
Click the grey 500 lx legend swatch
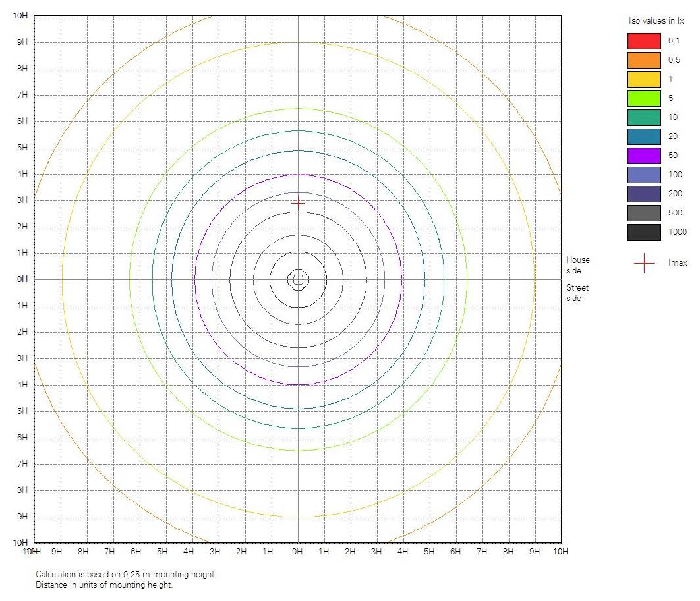(x=644, y=213)
